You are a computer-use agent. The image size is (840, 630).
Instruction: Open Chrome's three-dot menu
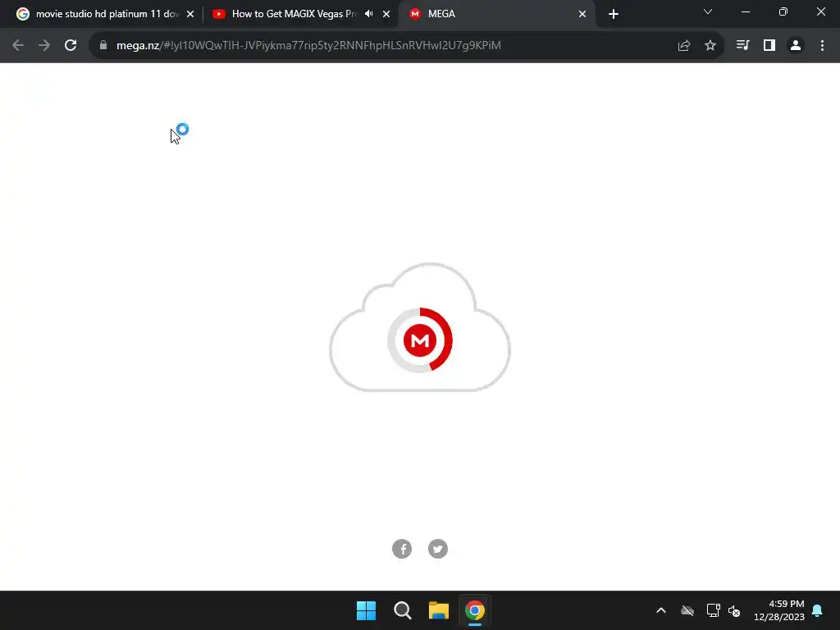coord(822,46)
